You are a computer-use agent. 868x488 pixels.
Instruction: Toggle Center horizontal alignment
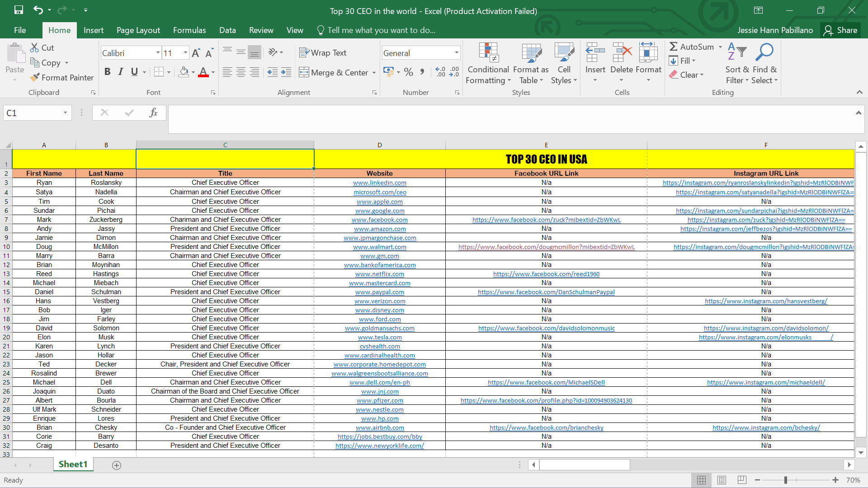point(241,72)
